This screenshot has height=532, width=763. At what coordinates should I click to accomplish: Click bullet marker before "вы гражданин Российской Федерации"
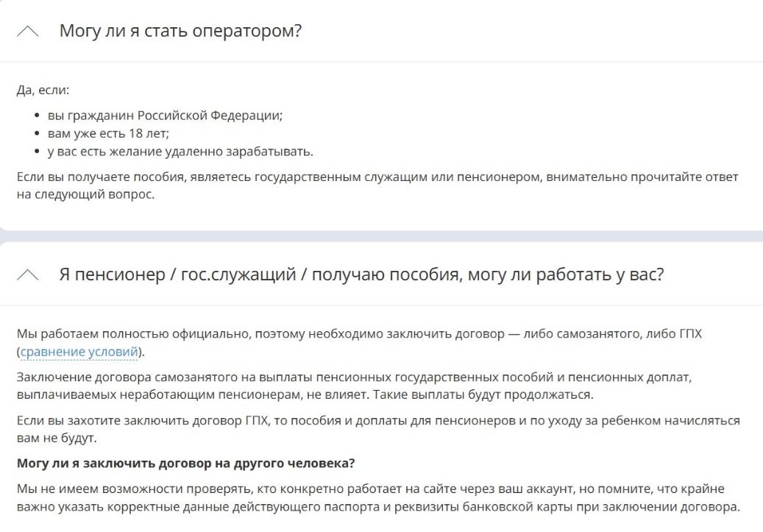pyautogui.click(x=38, y=116)
